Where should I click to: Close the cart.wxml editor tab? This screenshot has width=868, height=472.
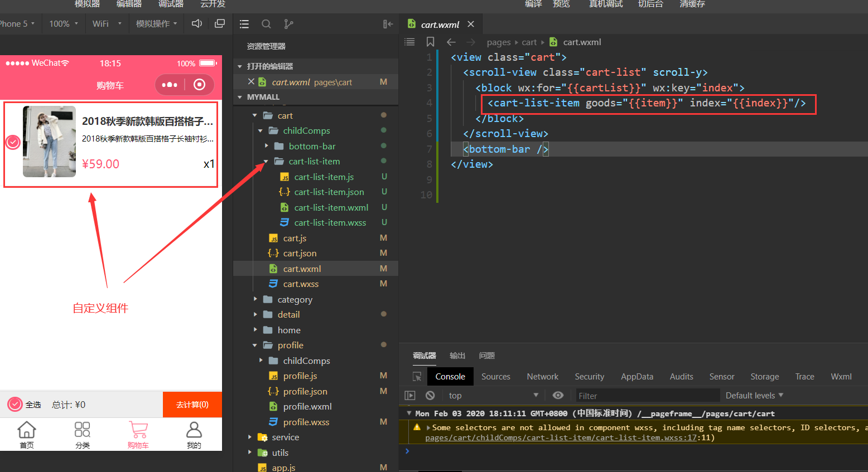pos(471,24)
